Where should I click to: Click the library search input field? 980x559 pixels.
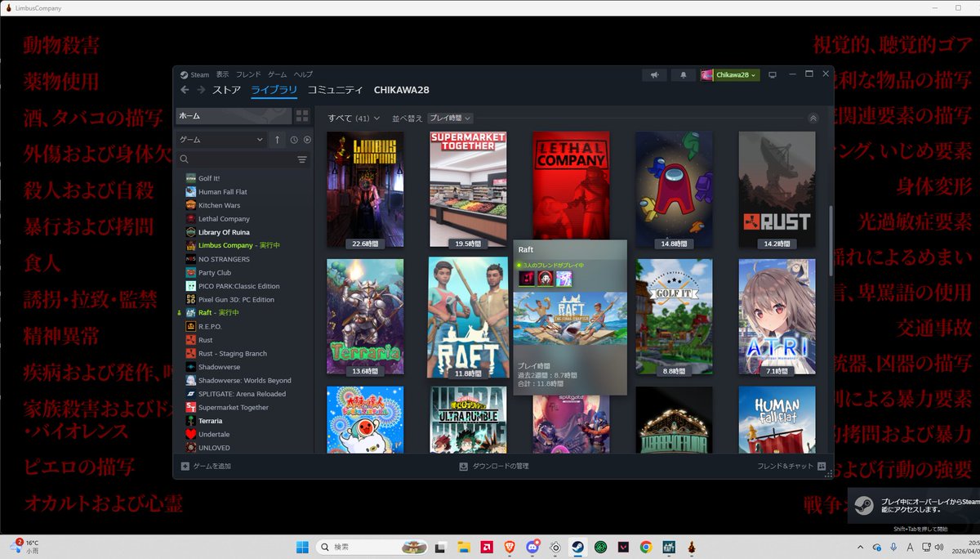pos(243,159)
